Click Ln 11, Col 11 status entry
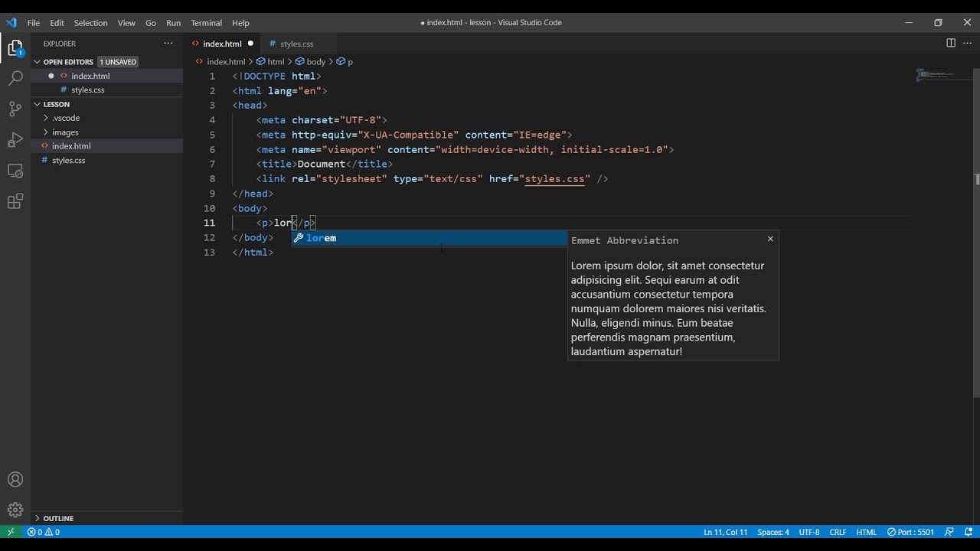This screenshot has width=980, height=551. 725,532
